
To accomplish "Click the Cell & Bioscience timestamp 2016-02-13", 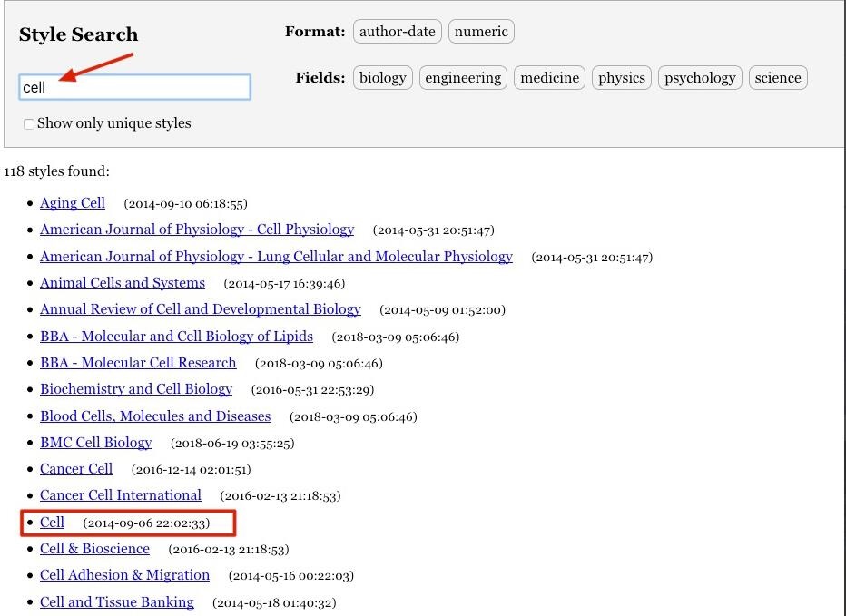I will [x=229, y=550].
